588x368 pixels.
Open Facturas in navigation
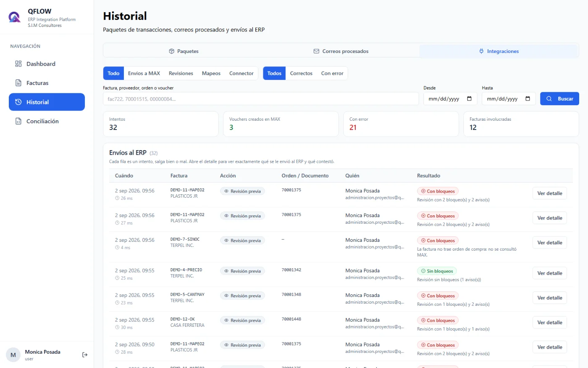pyautogui.click(x=47, y=83)
